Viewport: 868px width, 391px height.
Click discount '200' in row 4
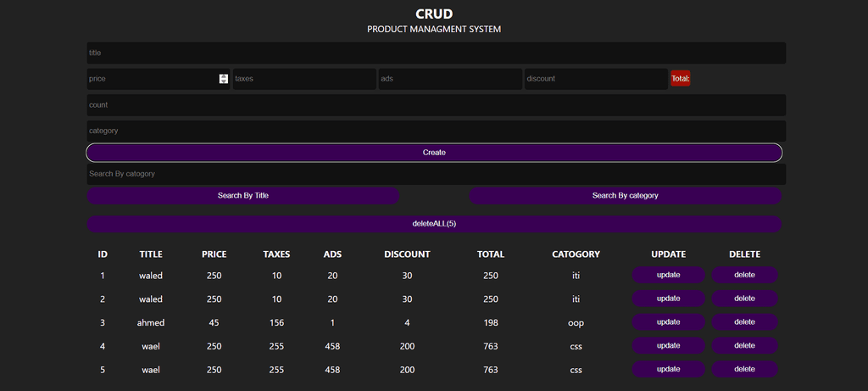click(407, 346)
